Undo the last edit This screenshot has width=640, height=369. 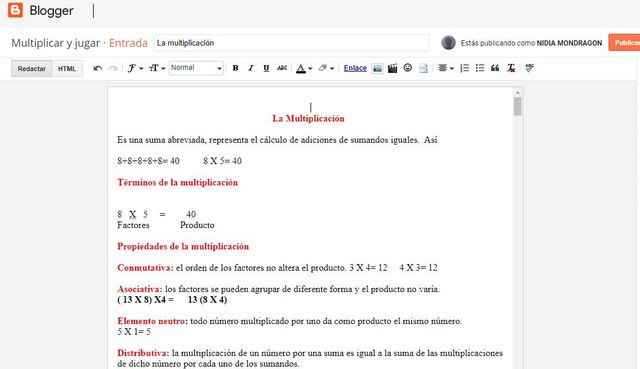pos(98,68)
